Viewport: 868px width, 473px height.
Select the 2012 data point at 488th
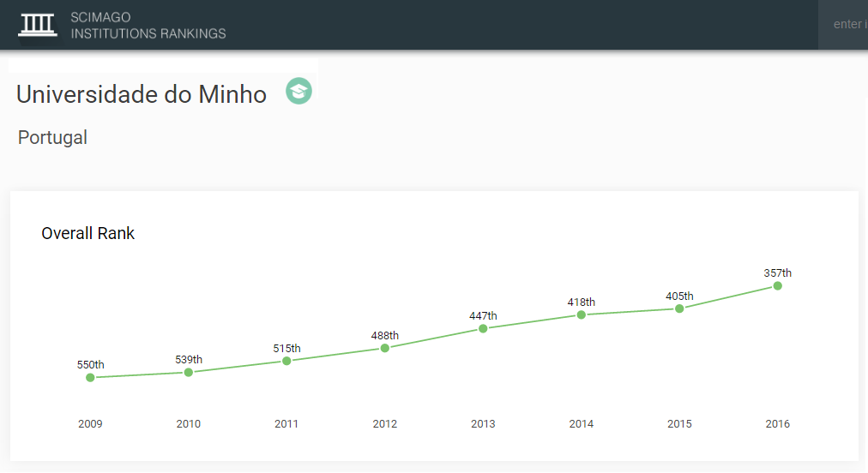tap(385, 348)
